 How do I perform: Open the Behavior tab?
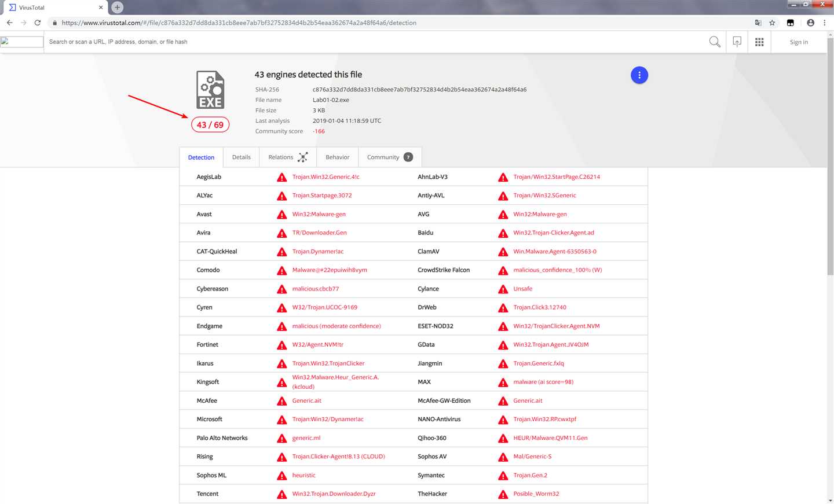point(338,157)
